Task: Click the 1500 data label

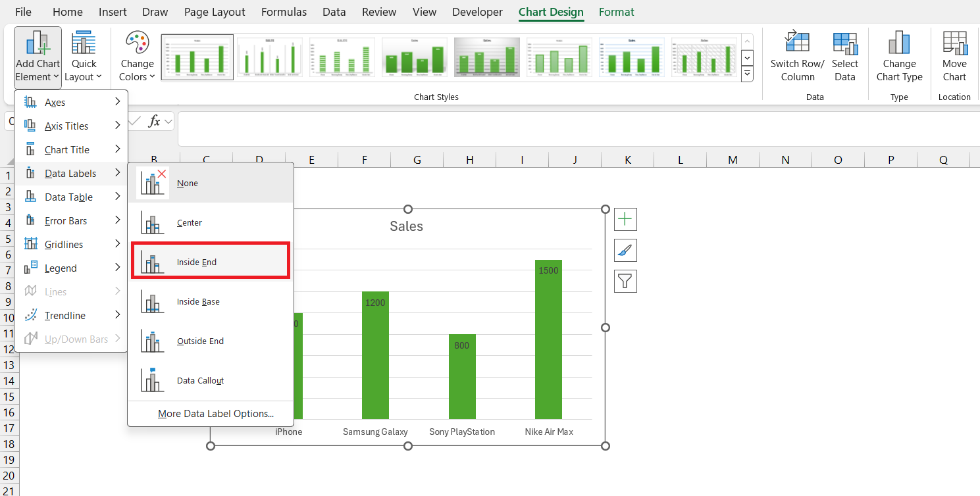Action: pyautogui.click(x=548, y=270)
